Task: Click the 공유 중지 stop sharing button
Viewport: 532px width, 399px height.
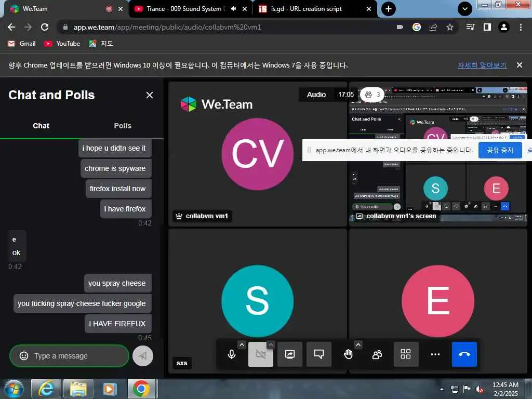Action: click(500, 150)
